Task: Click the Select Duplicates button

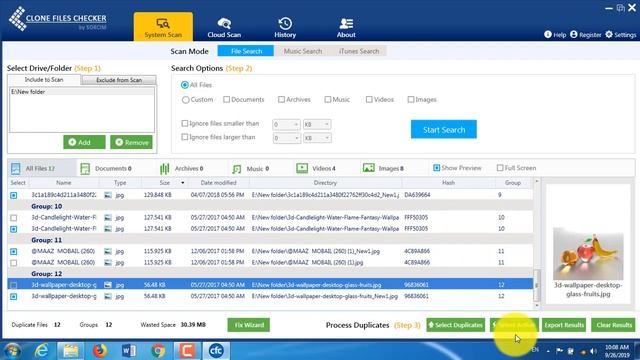Action: coord(456,325)
